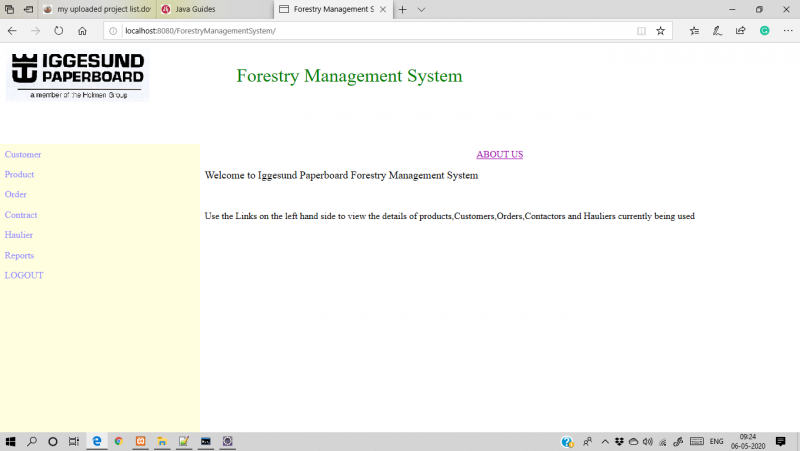Click the forward navigation arrow
800x451 pixels.
point(35,31)
